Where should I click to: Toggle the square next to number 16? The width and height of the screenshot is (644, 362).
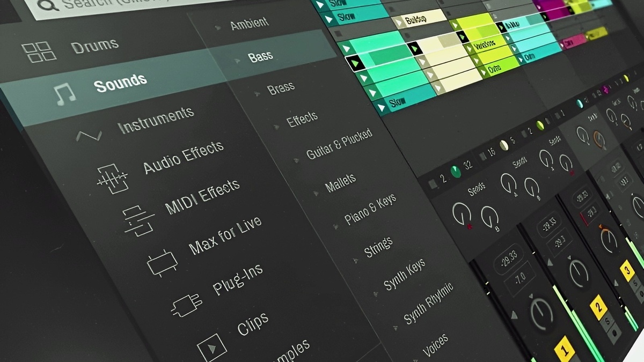pyautogui.click(x=482, y=156)
